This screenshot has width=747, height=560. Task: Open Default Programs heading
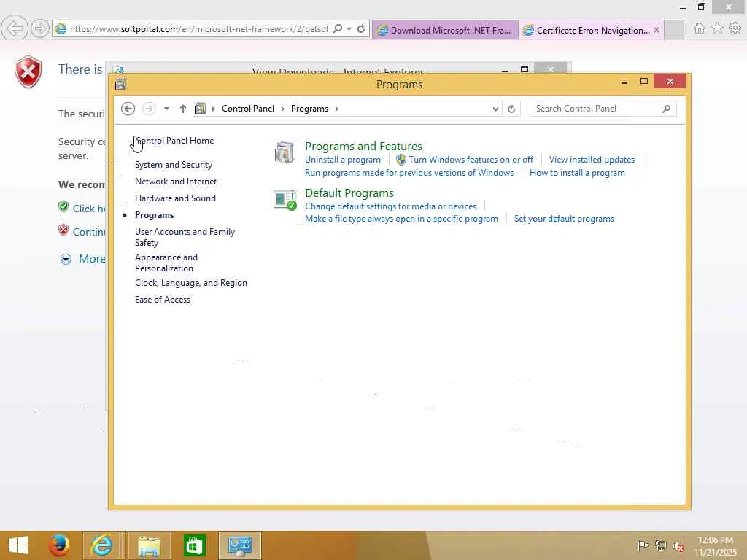coord(349,192)
